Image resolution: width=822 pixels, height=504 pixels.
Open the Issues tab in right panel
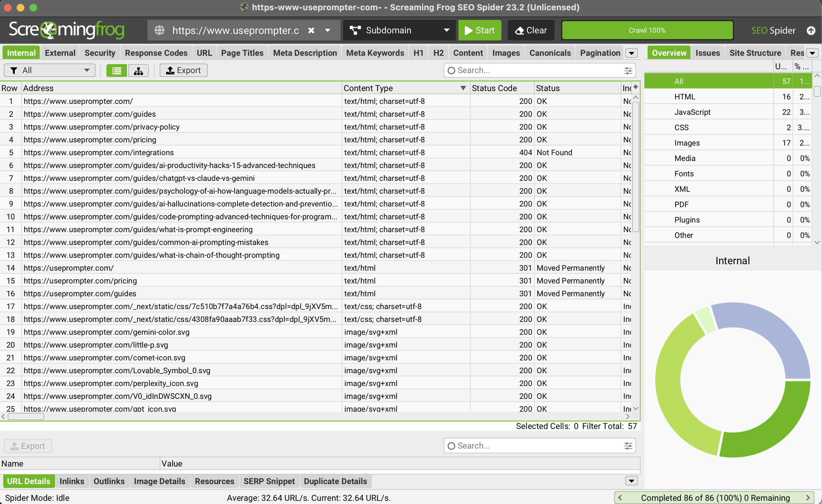click(x=707, y=53)
